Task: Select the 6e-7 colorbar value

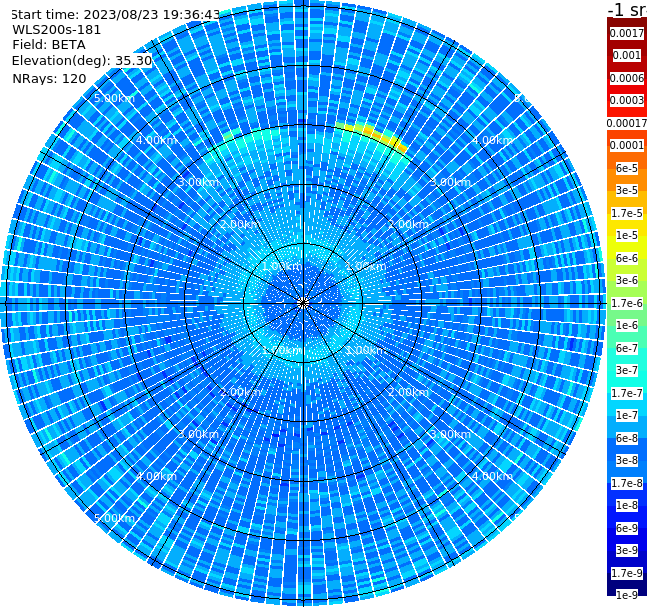Action: coord(627,348)
